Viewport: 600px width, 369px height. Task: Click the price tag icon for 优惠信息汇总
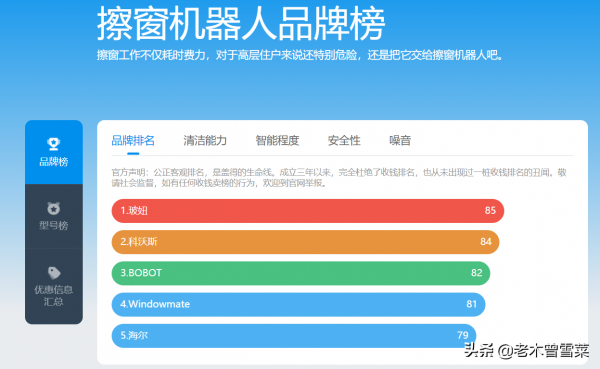(x=54, y=273)
